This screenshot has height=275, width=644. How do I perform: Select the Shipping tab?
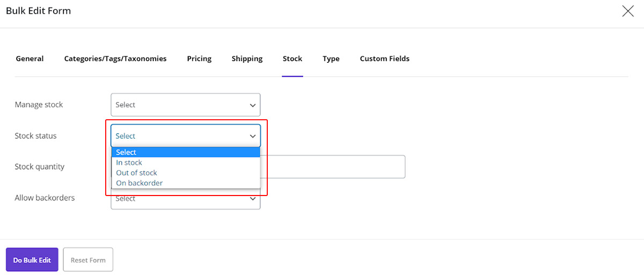(x=247, y=59)
